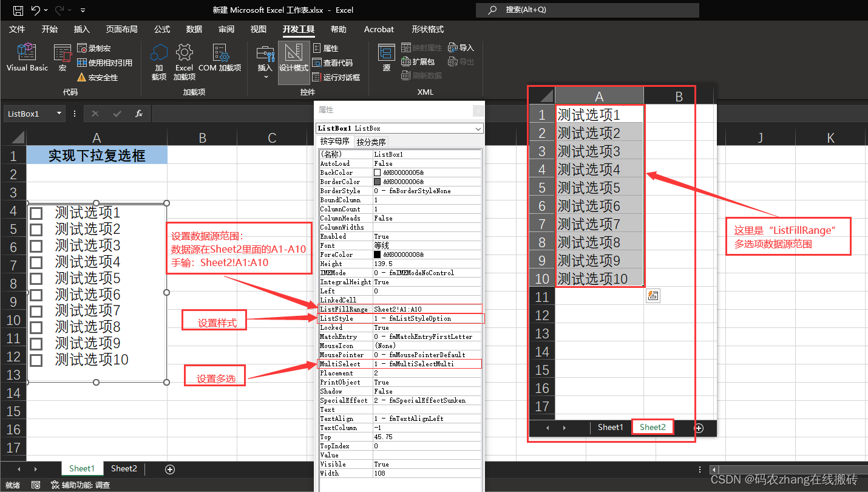The width and height of the screenshot is (868, 492).
Task: Click Run Dialog button
Action: click(336, 77)
